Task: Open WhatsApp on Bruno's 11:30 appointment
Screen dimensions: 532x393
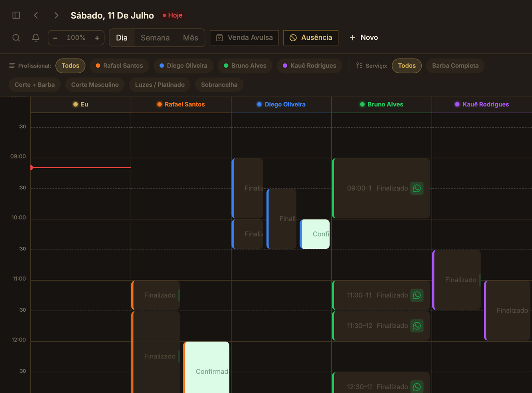Action: tap(417, 326)
